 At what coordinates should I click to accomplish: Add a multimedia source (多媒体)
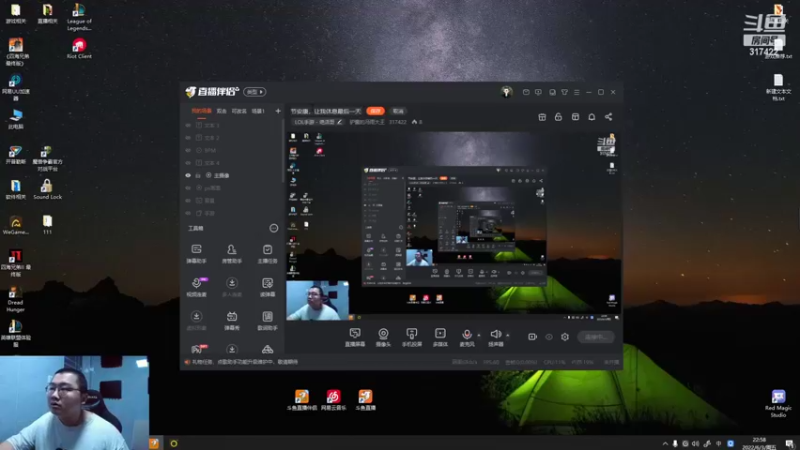point(440,337)
